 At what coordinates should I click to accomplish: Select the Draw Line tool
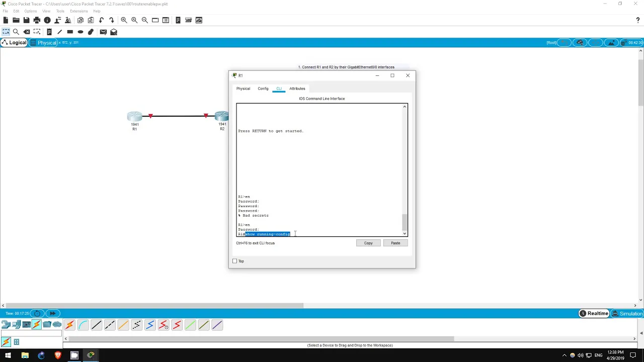pyautogui.click(x=59, y=32)
